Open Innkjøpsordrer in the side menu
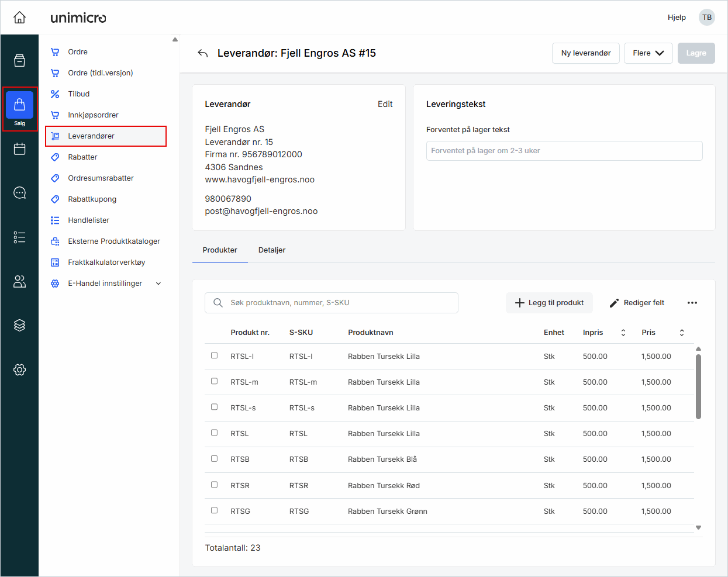728x577 pixels. (x=93, y=115)
